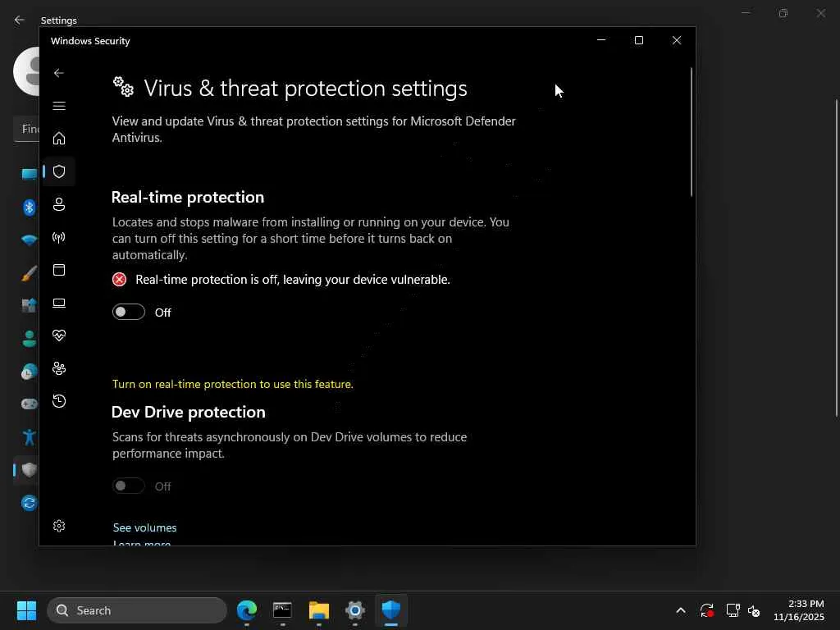Maximize the Windows Security window
The width and height of the screenshot is (840, 630).
pyautogui.click(x=638, y=40)
